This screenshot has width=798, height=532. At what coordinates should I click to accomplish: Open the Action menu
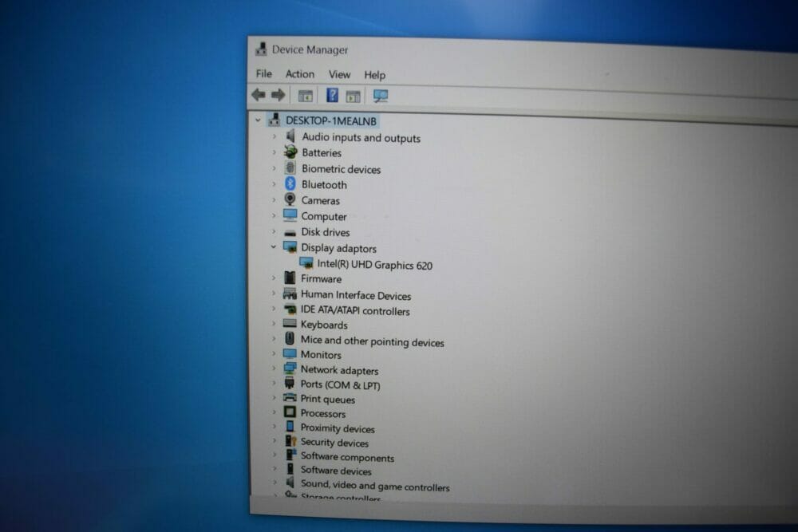(300, 74)
